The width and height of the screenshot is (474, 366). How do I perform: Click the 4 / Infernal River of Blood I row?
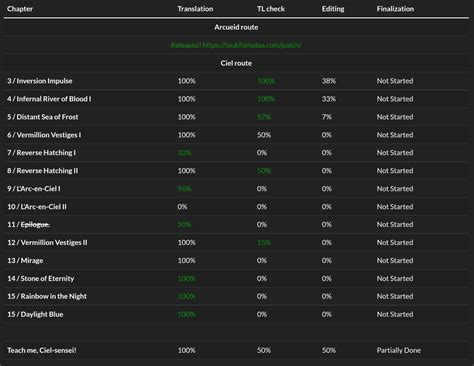pyautogui.click(x=236, y=99)
